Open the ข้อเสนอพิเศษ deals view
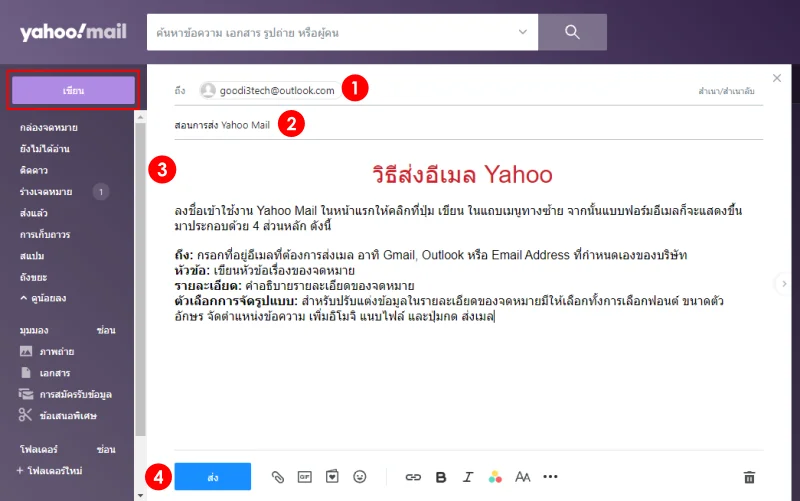The width and height of the screenshot is (800, 501). click(58, 416)
